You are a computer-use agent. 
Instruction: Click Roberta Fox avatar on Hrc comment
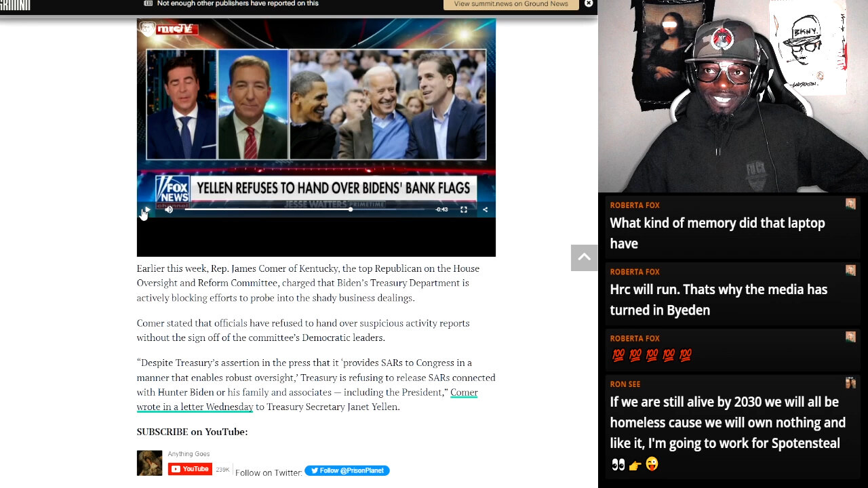[850, 270]
